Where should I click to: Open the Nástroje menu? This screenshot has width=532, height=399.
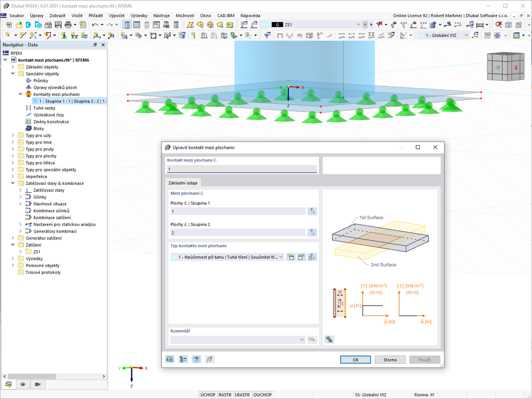coord(162,16)
